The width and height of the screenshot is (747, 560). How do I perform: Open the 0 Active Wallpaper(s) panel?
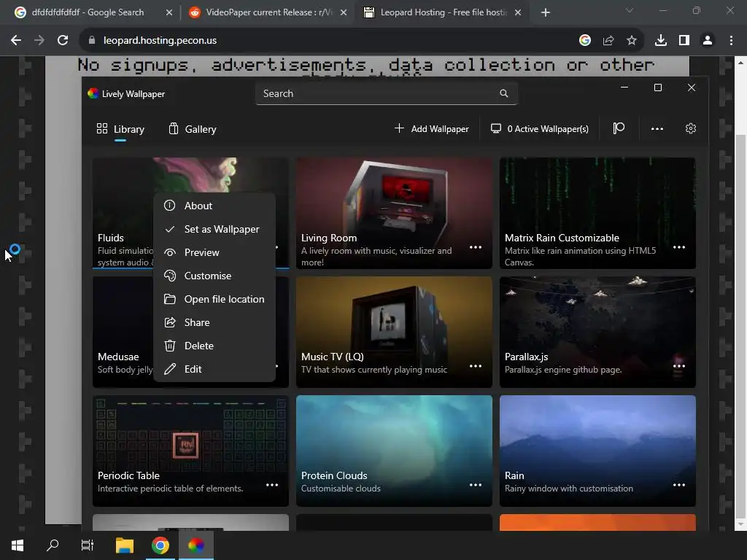point(540,128)
